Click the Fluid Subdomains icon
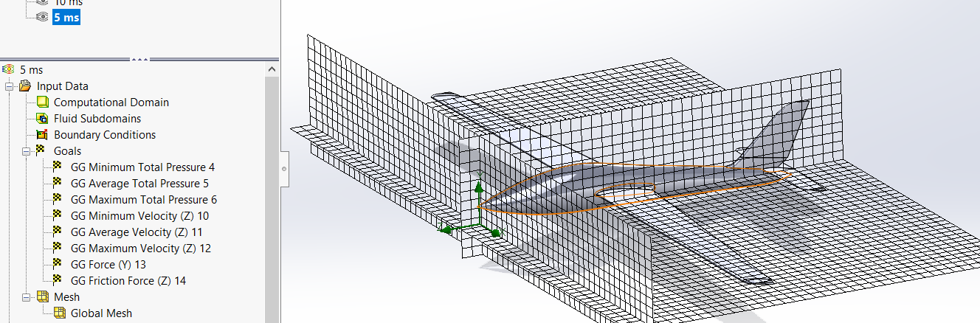The height and width of the screenshot is (323, 980). point(42,119)
